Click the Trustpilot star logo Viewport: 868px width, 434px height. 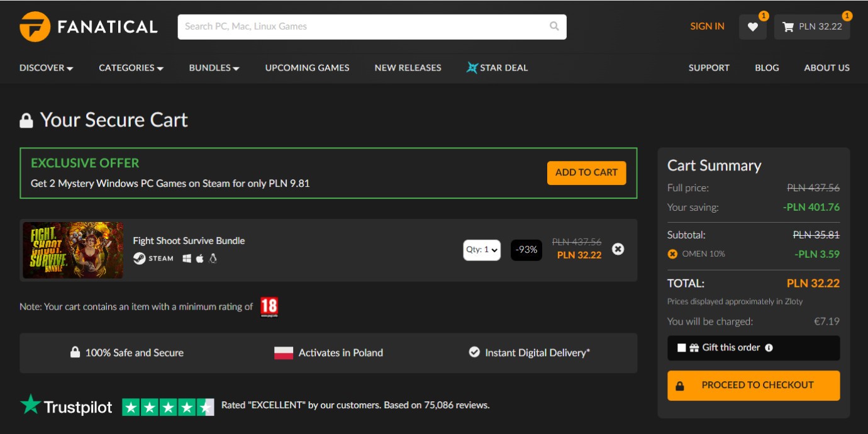pos(30,404)
